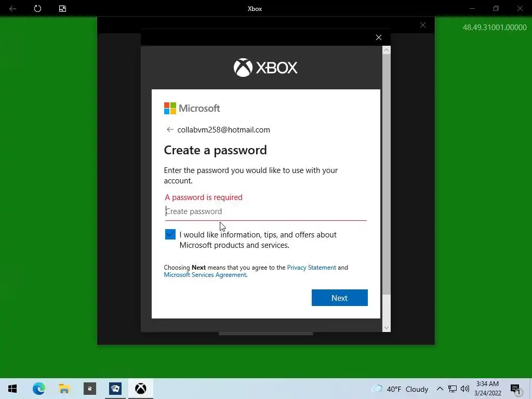Screen dimensions: 532x399
Task: Click the 'Create a password' heading
Action: coord(216,150)
